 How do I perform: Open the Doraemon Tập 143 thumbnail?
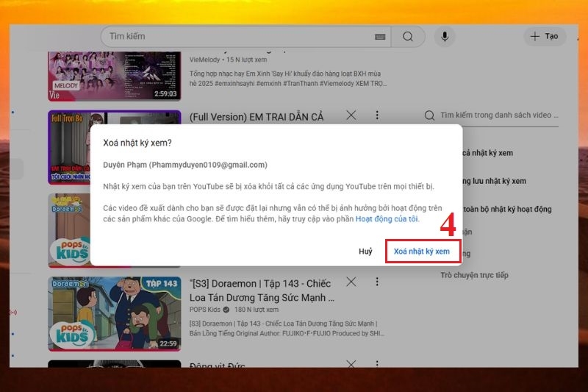tap(115, 314)
